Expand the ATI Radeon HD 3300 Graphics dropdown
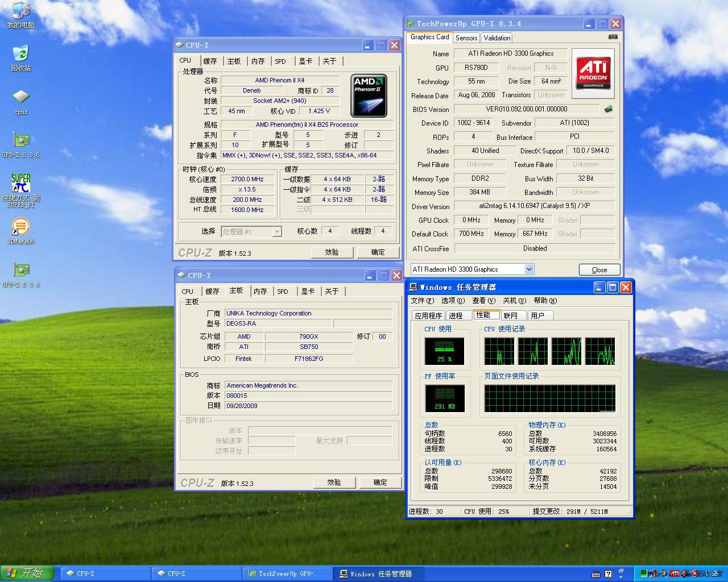The image size is (728, 582). 529,269
